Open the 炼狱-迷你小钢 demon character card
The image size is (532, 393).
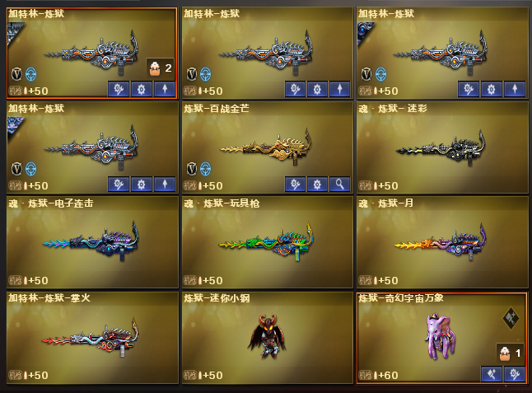pyautogui.click(x=268, y=338)
